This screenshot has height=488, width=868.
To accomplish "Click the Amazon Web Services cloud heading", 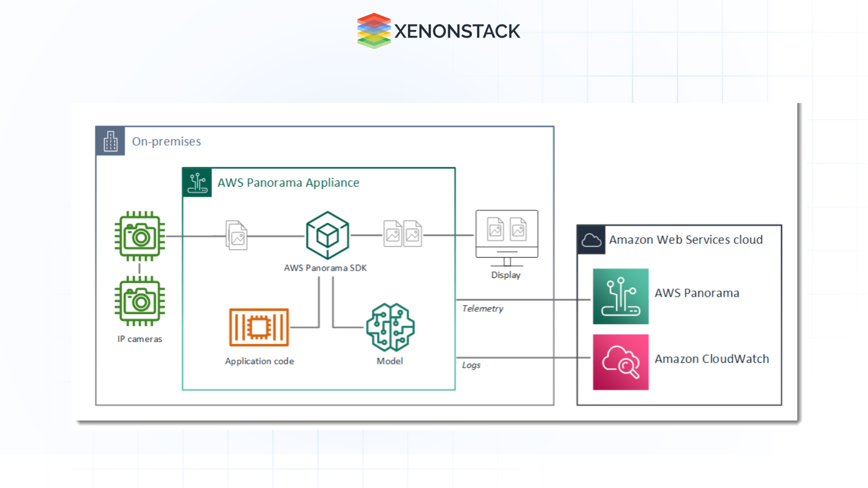I will tap(686, 239).
